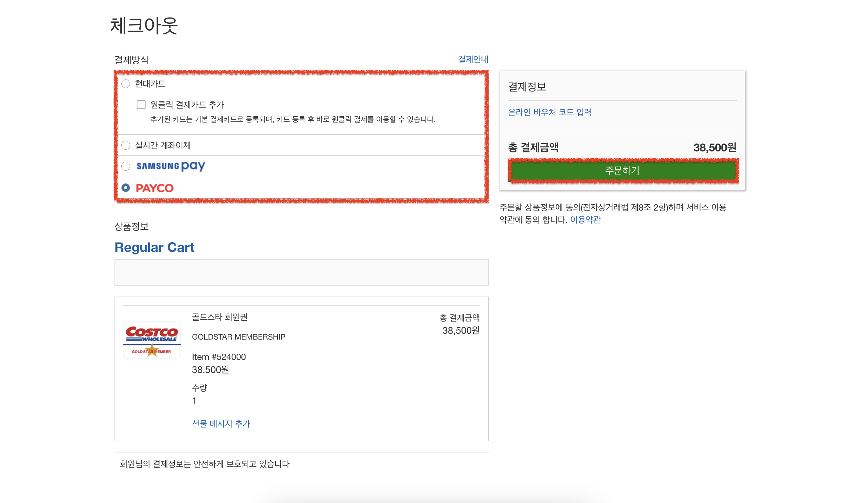Screen dimensions: 868x503
Task: Click the Regular Cart heading
Action: pos(154,247)
